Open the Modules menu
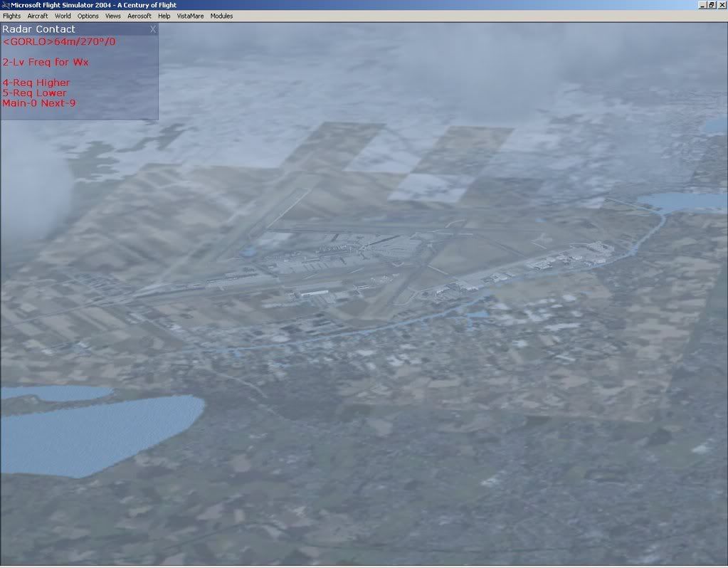 (x=221, y=16)
